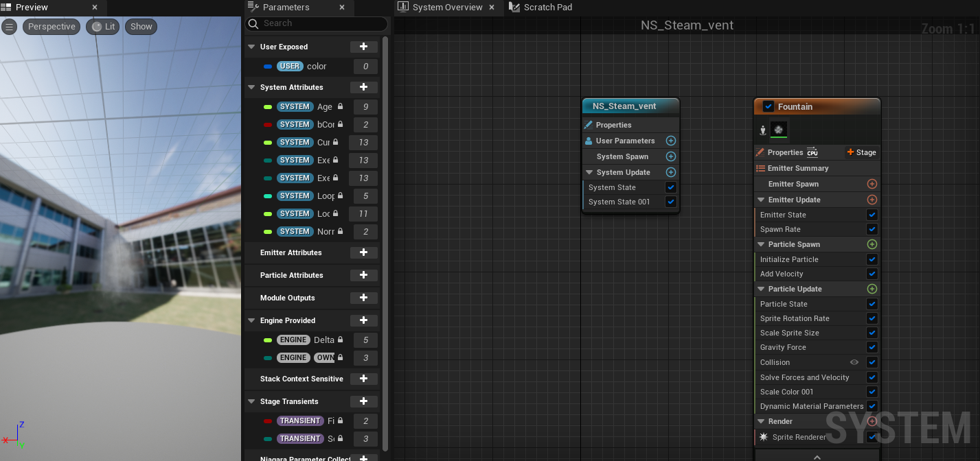Disable the Fountain emitter checkbox
Viewport: 980px width, 461px height.
pos(768,106)
